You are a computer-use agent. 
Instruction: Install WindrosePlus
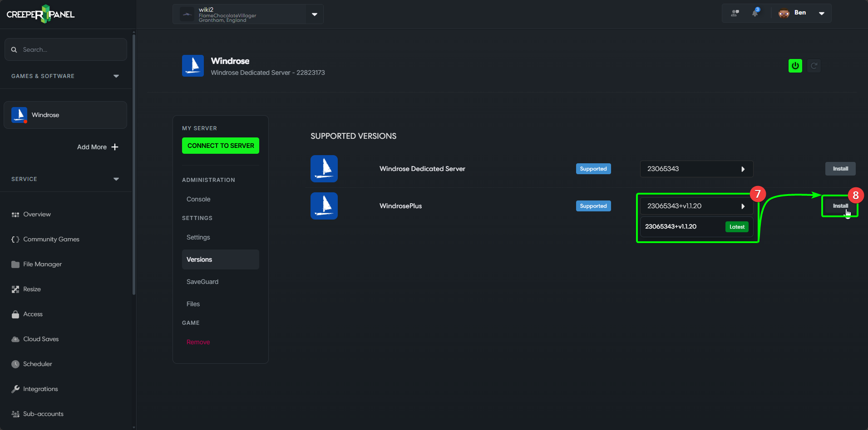840,206
